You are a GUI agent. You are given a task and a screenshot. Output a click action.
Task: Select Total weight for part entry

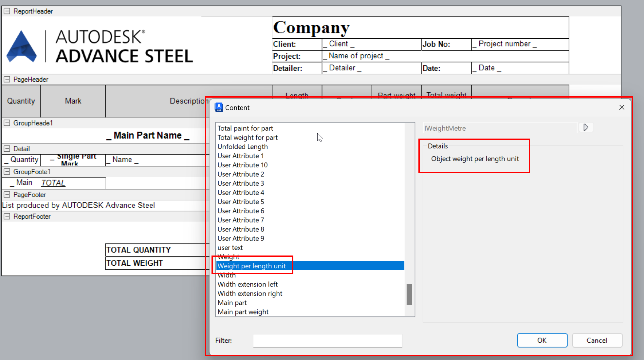(248, 138)
